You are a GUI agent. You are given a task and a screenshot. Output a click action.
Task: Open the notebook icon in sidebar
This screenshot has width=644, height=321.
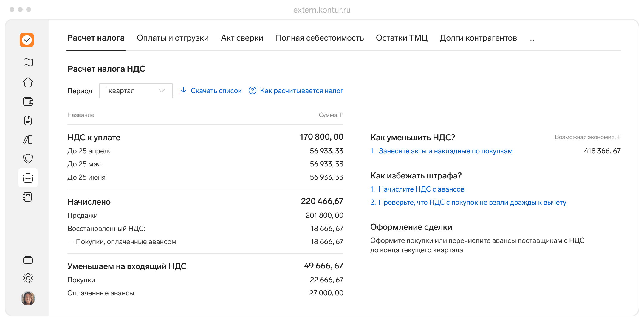click(x=28, y=197)
